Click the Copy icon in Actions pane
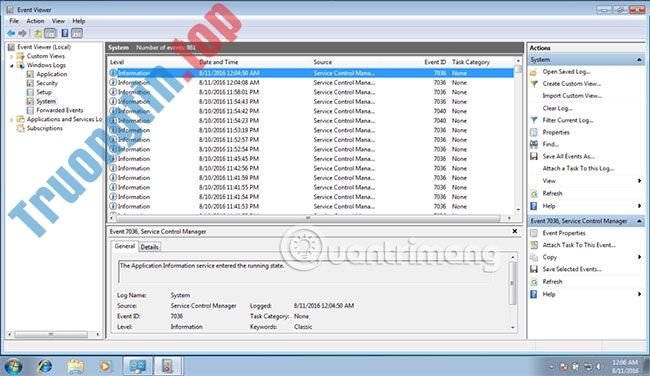This screenshot has width=650, height=376. [x=534, y=257]
